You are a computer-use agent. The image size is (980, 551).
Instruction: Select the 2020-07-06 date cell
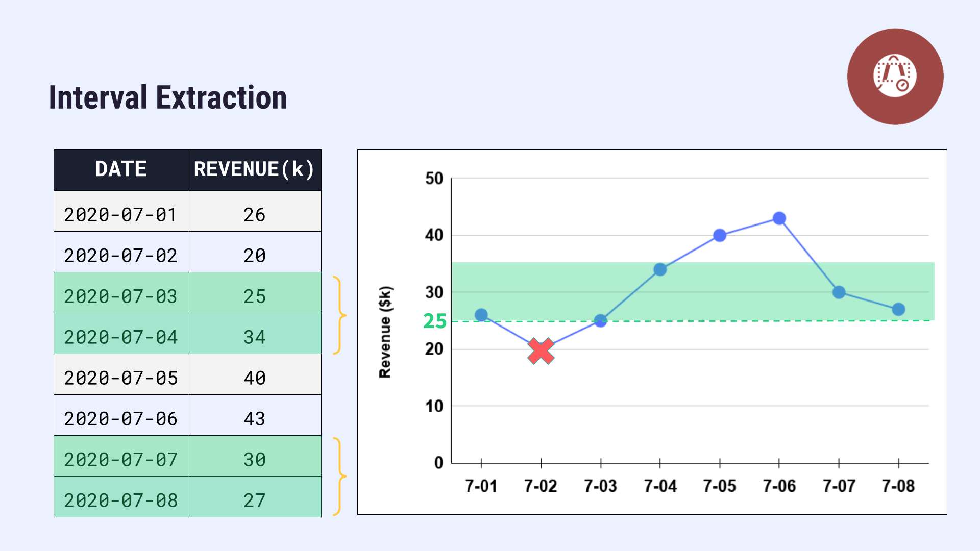pos(121,418)
